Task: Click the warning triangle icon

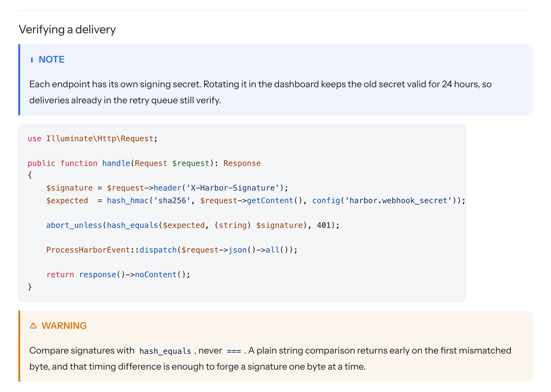Action: pyautogui.click(x=33, y=326)
